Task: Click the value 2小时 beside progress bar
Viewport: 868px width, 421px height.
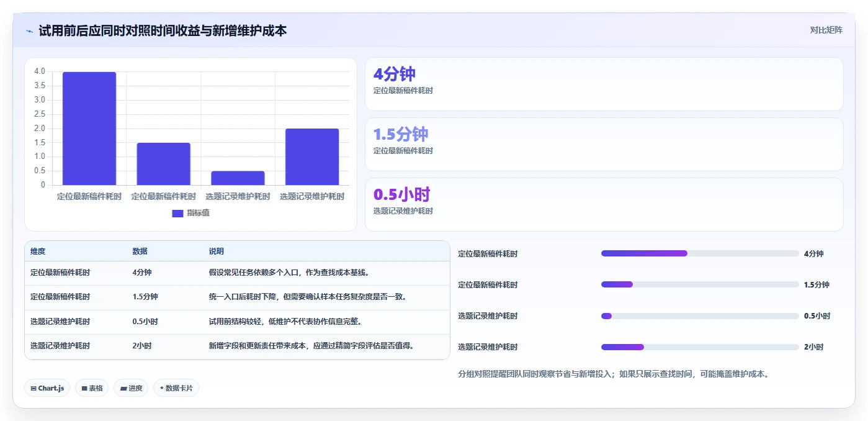Action: 813,347
